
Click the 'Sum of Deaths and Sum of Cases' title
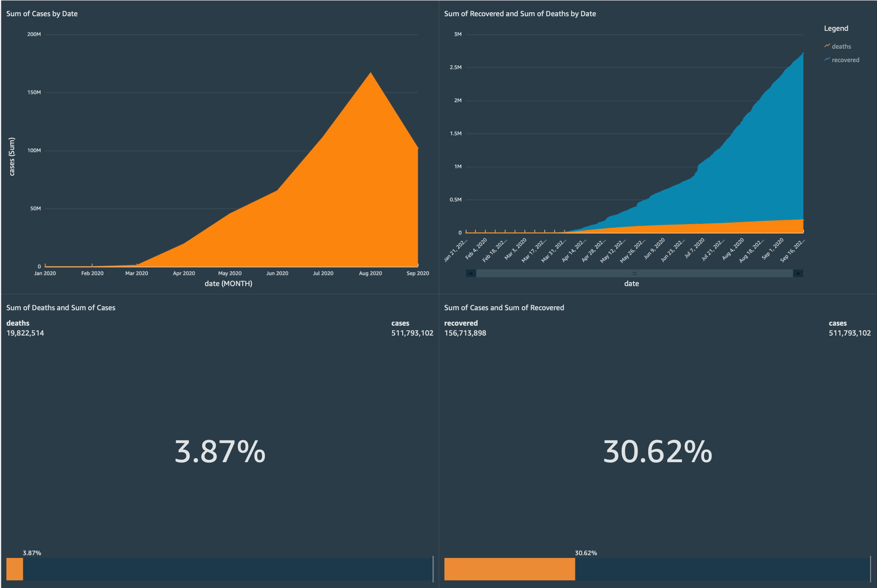pos(61,308)
